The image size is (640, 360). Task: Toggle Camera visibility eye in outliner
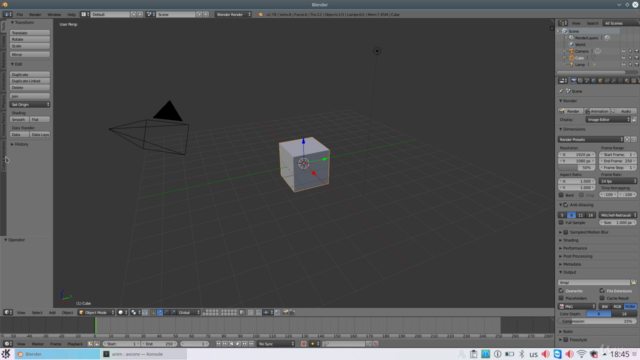point(623,51)
